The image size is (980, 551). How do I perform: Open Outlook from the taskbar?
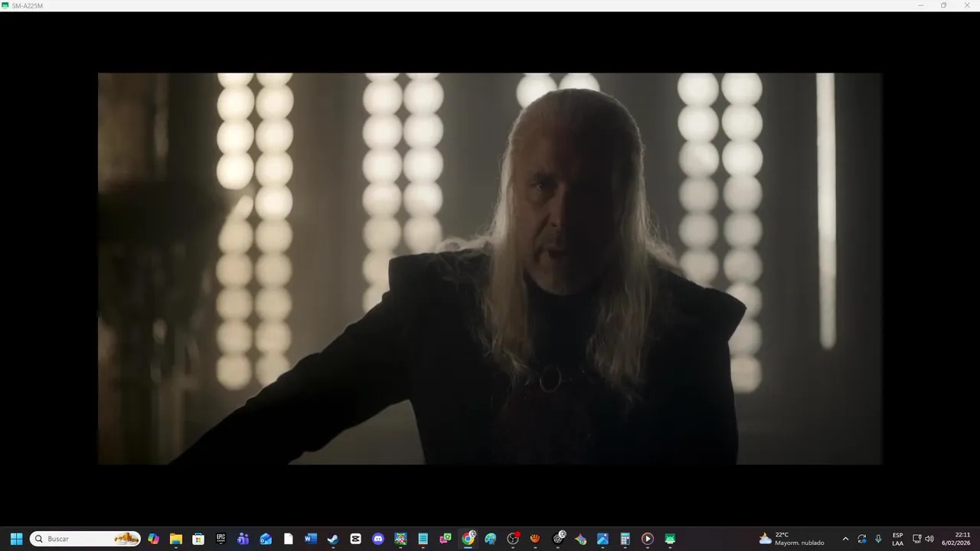tap(266, 539)
